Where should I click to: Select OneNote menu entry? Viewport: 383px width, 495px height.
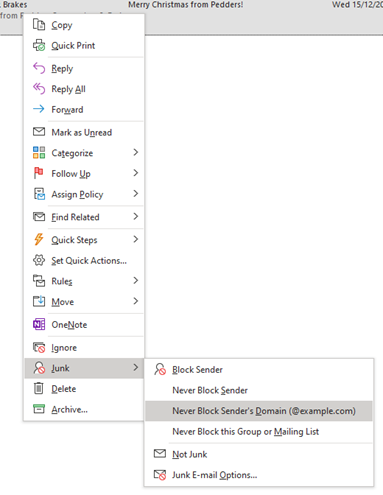pyautogui.click(x=84, y=325)
